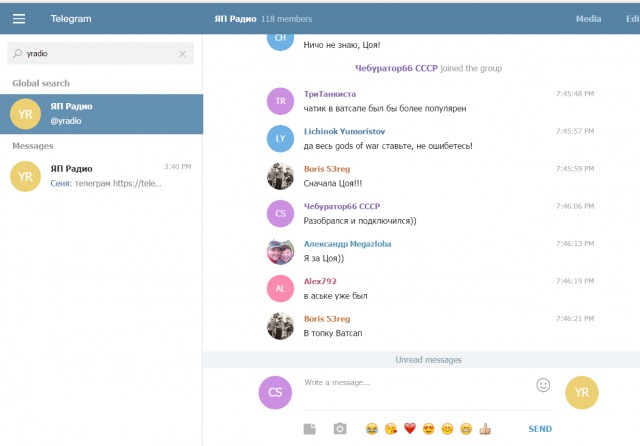
Task: Click sender name Alex792
Action: coord(320,281)
